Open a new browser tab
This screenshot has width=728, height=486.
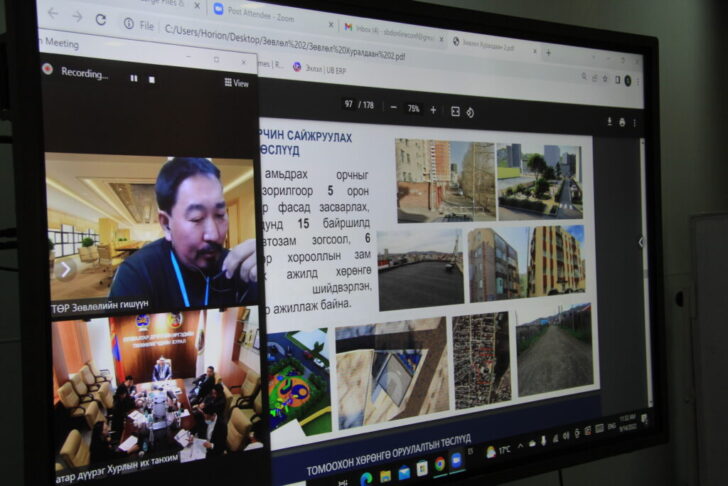[547, 52]
